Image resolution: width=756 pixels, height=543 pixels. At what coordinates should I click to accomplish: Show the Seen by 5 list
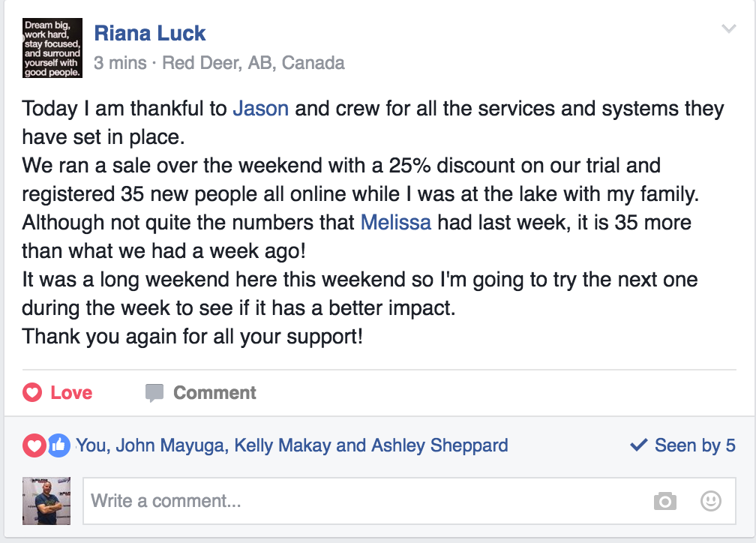click(682, 445)
